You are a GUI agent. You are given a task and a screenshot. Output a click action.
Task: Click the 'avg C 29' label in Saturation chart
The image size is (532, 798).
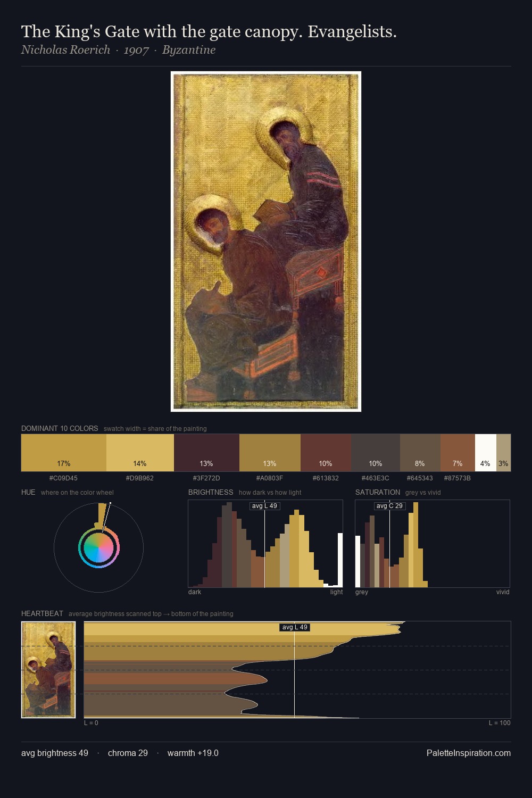[x=389, y=506]
